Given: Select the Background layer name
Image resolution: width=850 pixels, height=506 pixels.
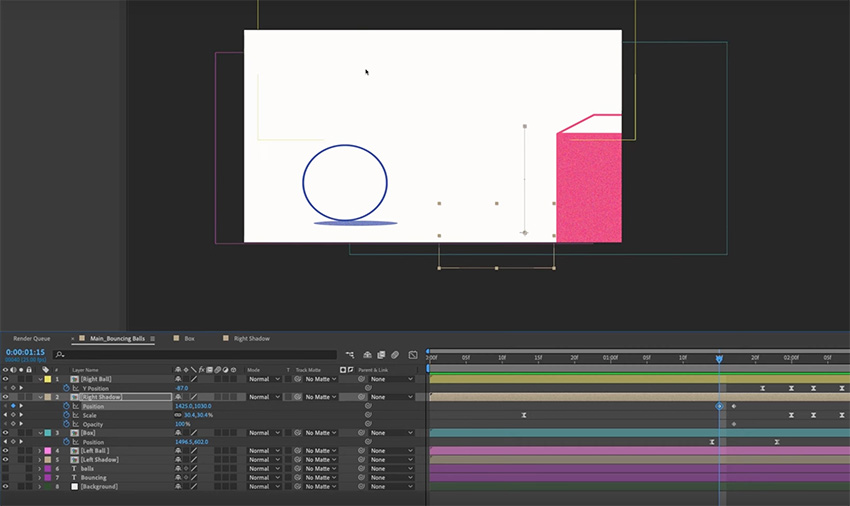Looking at the screenshot, I should point(99,486).
